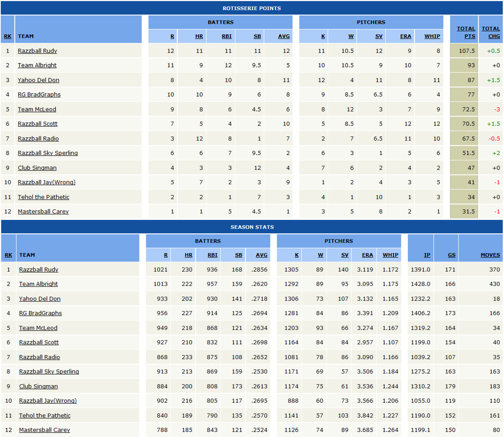Open Yahoo Del Don in Season Stats table
Image resolution: width=504 pixels, height=437 pixels.
coord(40,299)
